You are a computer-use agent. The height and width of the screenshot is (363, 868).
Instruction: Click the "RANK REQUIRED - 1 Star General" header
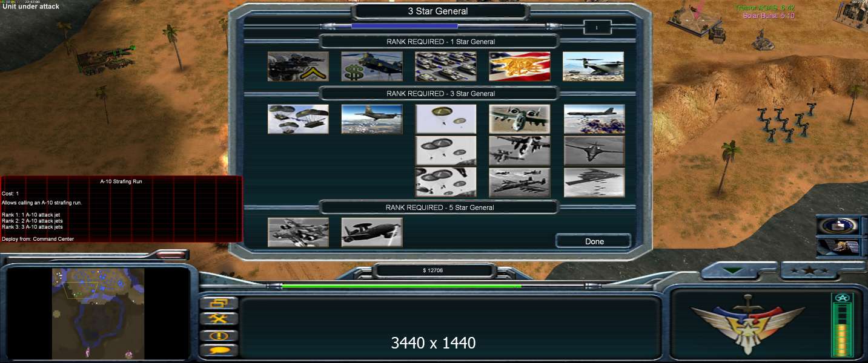440,42
